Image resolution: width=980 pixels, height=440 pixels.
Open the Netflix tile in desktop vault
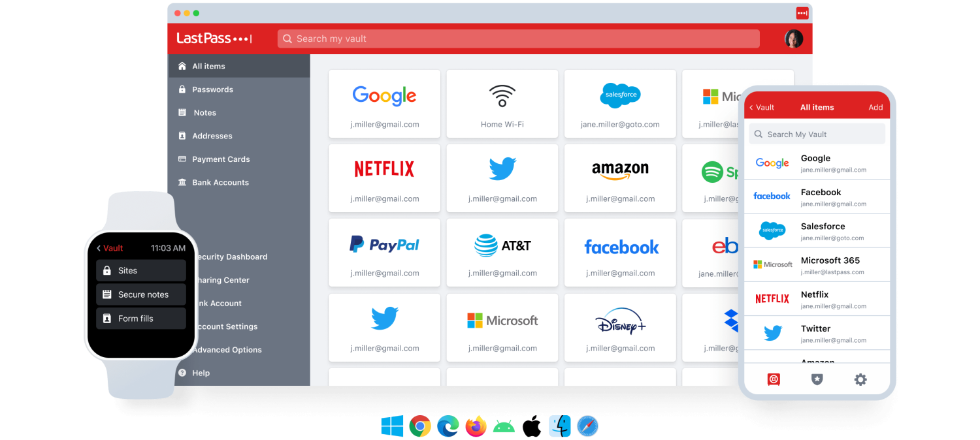point(384,178)
